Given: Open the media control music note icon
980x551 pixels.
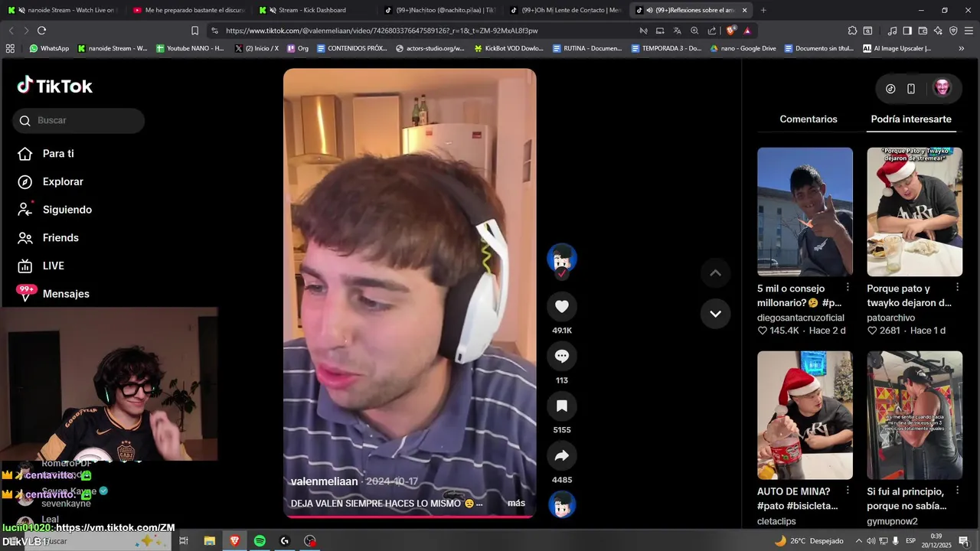Looking at the screenshot, I should click(x=892, y=31).
